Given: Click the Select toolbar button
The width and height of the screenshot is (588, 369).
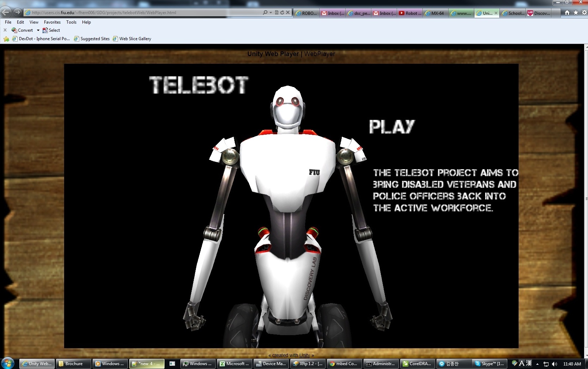Looking at the screenshot, I should coord(51,30).
